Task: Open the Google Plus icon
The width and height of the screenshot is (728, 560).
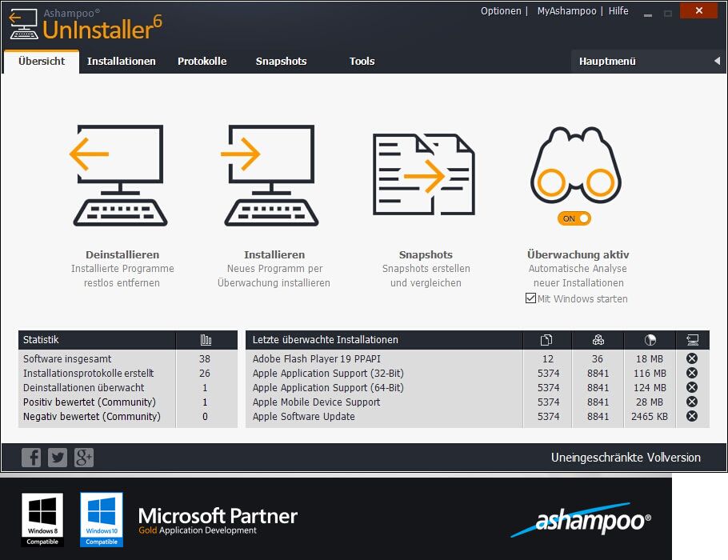Action: pos(84,458)
